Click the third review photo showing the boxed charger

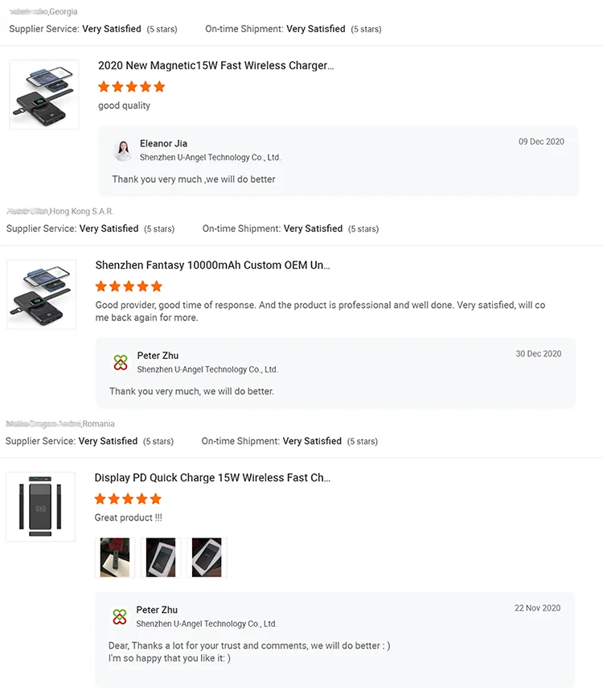207,558
